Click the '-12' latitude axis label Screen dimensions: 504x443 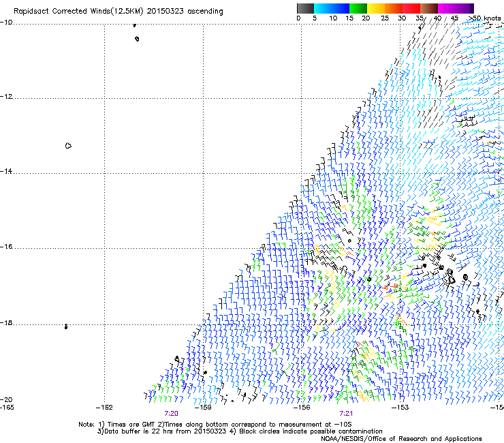point(6,97)
